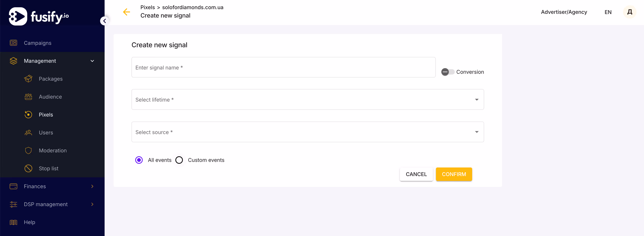This screenshot has width=644, height=236.
Task: Click the "Create new signal" header title
Action: [x=165, y=15]
